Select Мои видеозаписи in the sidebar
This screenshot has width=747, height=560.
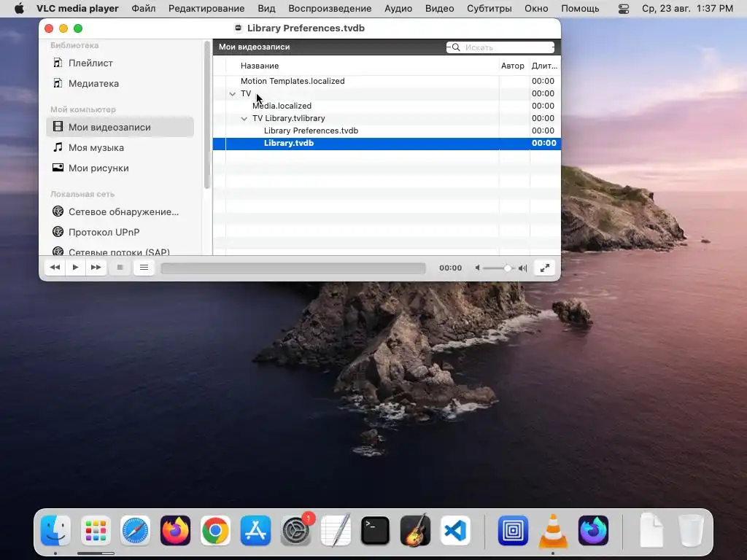tap(120, 127)
